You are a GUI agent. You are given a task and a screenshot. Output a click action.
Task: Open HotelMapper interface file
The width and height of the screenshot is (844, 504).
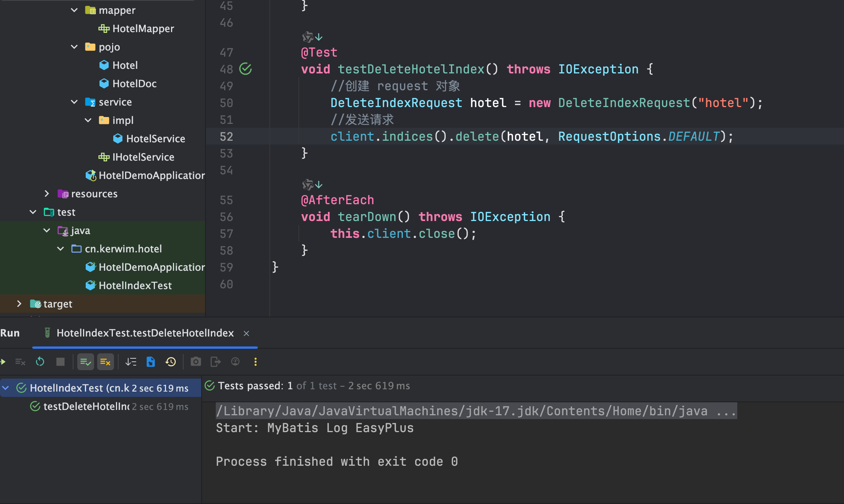143,29
